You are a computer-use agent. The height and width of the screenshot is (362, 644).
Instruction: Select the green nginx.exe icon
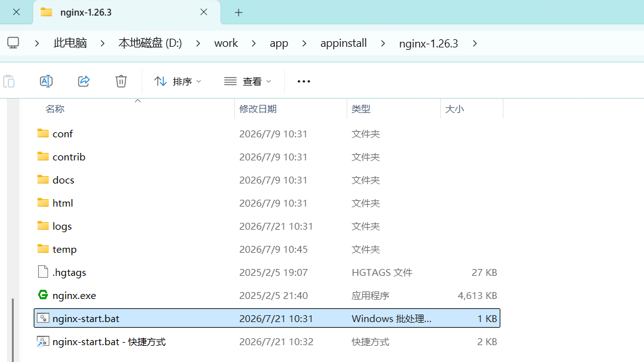pos(43,295)
